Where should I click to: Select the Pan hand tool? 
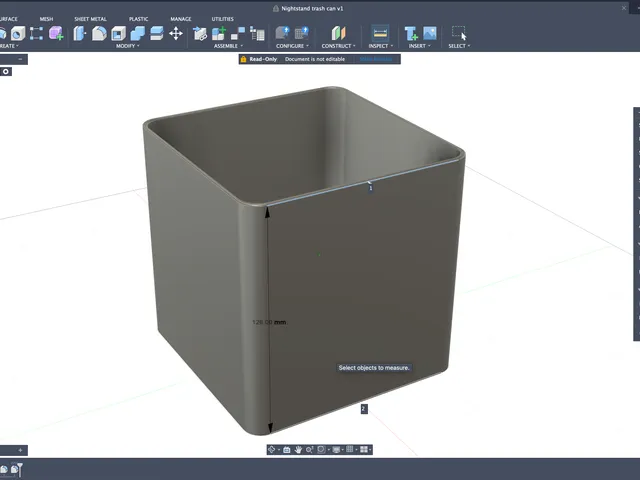[x=298, y=449]
